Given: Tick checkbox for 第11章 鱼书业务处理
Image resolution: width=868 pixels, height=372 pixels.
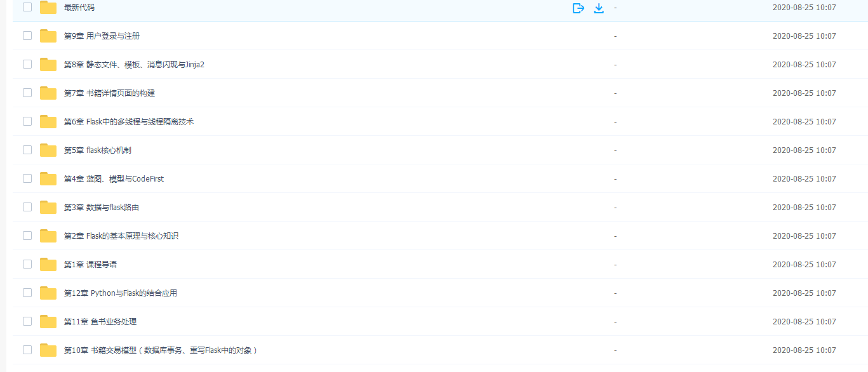Looking at the screenshot, I should tap(27, 321).
